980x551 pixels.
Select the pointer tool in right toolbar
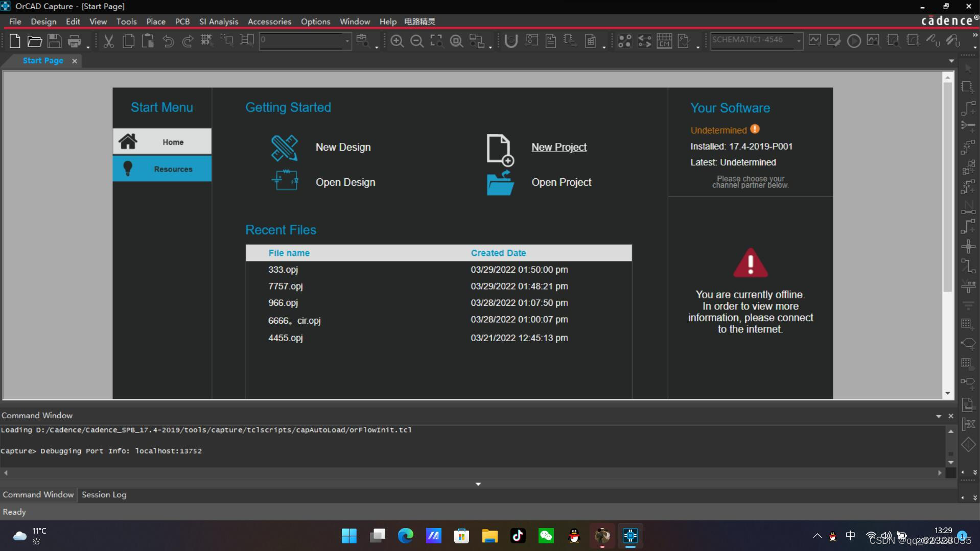[x=968, y=68]
